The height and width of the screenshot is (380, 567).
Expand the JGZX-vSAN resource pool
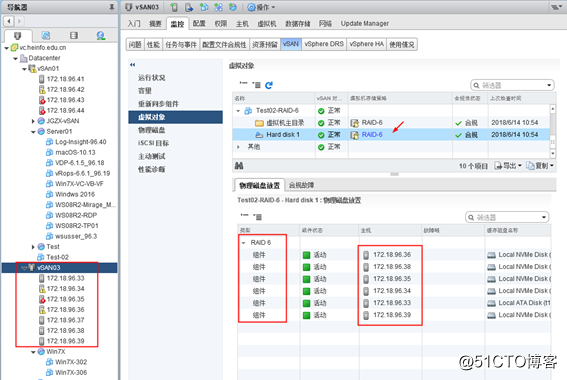(33, 121)
